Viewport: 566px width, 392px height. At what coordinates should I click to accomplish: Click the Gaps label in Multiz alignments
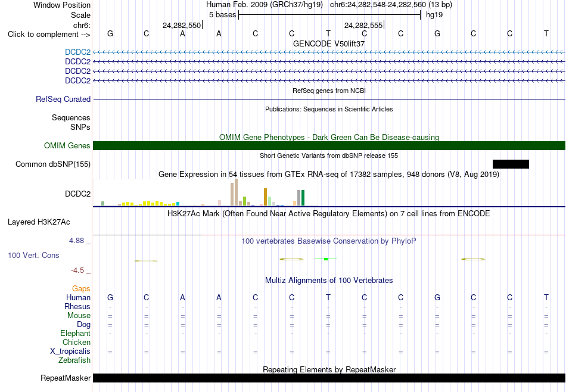(x=81, y=288)
